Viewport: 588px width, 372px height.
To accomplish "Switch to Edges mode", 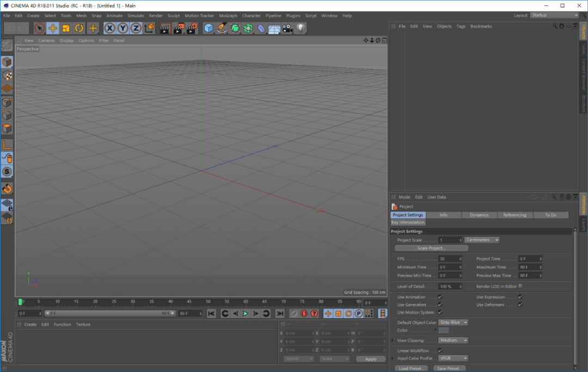I will click(x=7, y=115).
